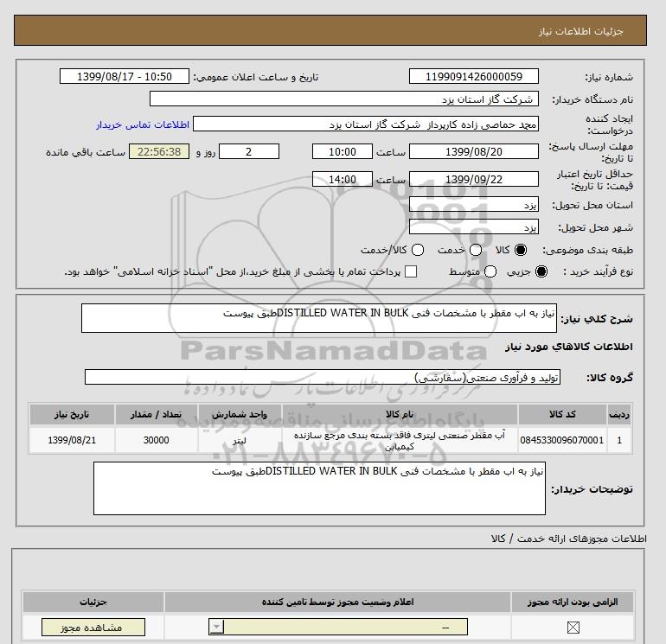Click the اطلاعات مجوزهای ارائه خدمت / کالا heading

click(x=569, y=539)
